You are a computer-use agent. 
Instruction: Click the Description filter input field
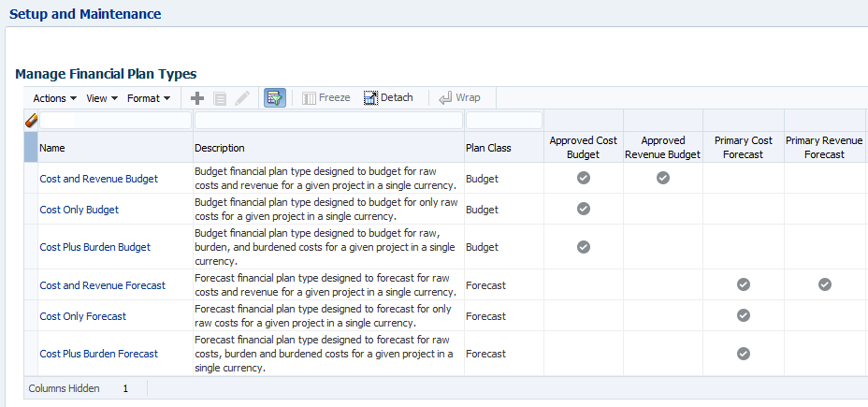coord(328,121)
